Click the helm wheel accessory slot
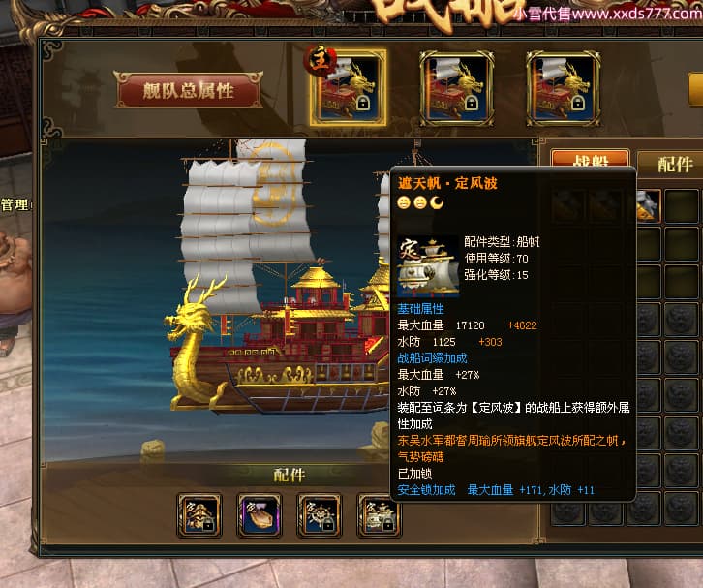Image resolution: width=703 pixels, height=588 pixels. [320, 515]
